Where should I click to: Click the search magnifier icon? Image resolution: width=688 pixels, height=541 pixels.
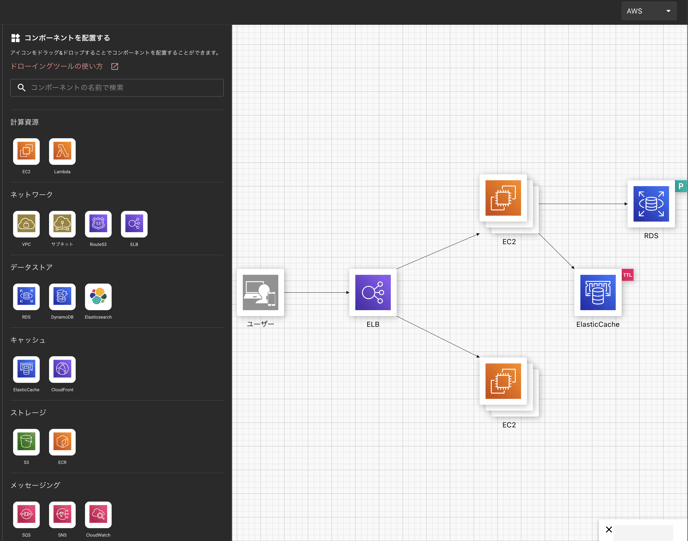pos(21,88)
